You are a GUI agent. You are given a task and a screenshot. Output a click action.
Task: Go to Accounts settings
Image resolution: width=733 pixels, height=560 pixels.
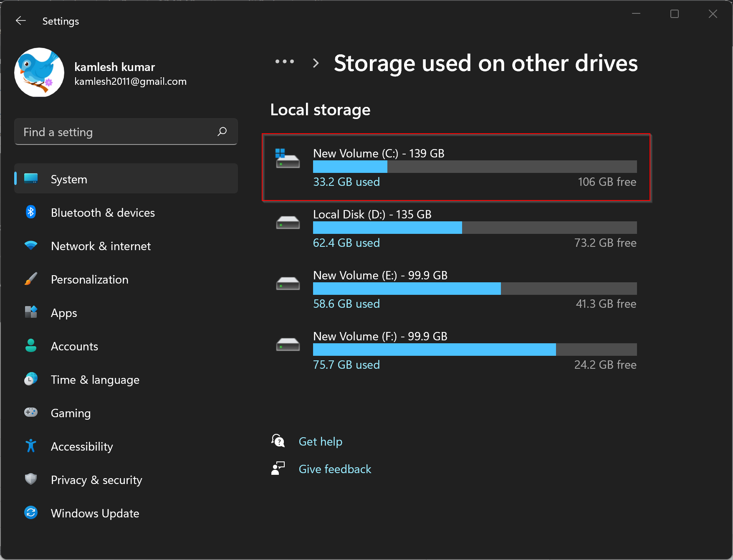tap(74, 346)
